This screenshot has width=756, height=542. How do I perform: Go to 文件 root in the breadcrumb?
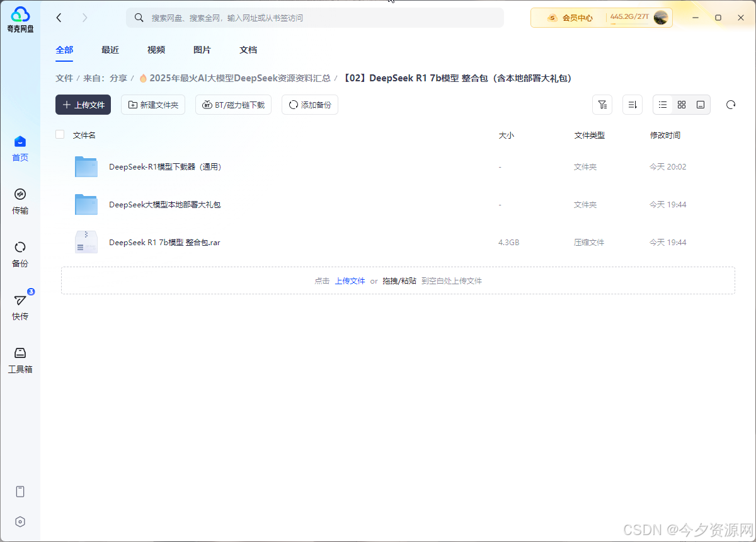[x=64, y=78]
